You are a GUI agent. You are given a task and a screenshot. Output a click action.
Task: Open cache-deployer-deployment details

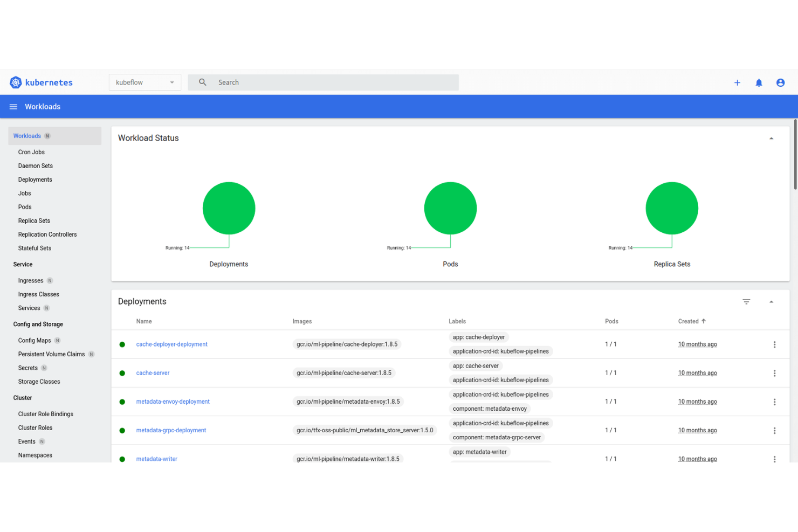point(171,344)
